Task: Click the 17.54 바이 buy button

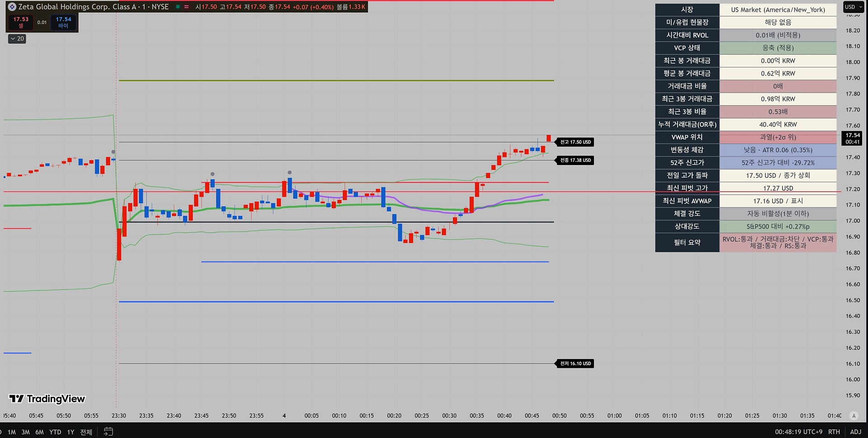Action: 63,22
